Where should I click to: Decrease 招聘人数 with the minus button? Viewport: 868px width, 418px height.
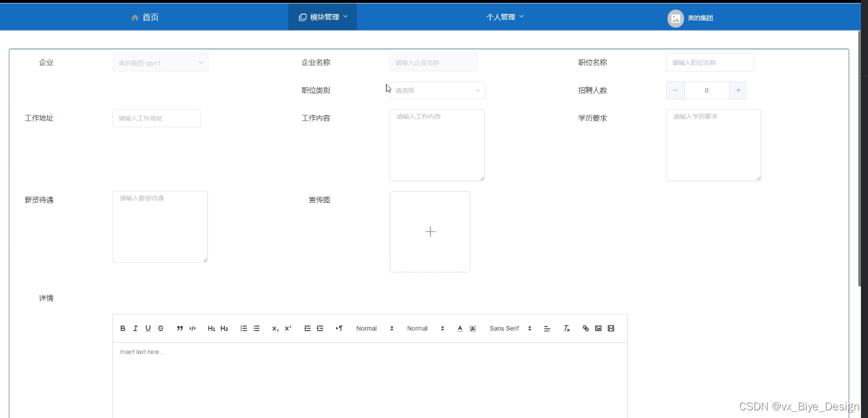(675, 90)
